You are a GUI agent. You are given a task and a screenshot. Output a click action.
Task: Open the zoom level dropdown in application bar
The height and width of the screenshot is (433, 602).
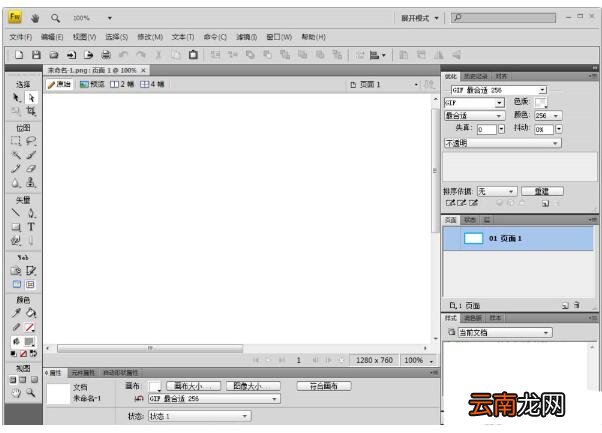tap(109, 18)
